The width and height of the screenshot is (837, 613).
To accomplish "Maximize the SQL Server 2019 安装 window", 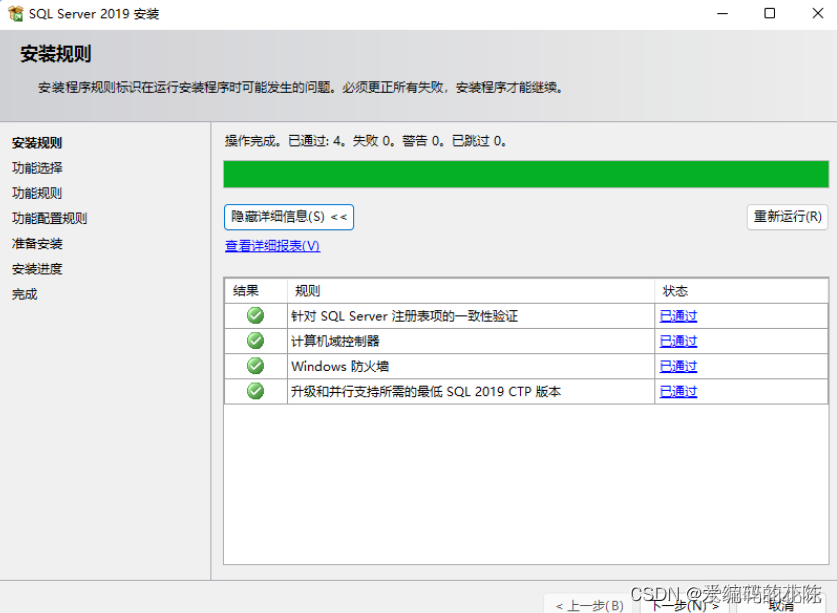I will pos(770,13).
